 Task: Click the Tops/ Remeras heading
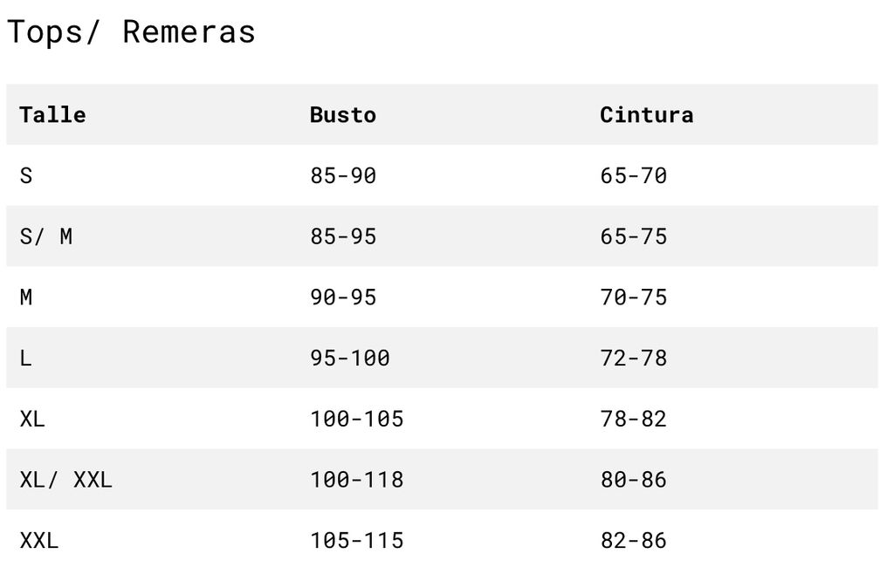tap(131, 32)
